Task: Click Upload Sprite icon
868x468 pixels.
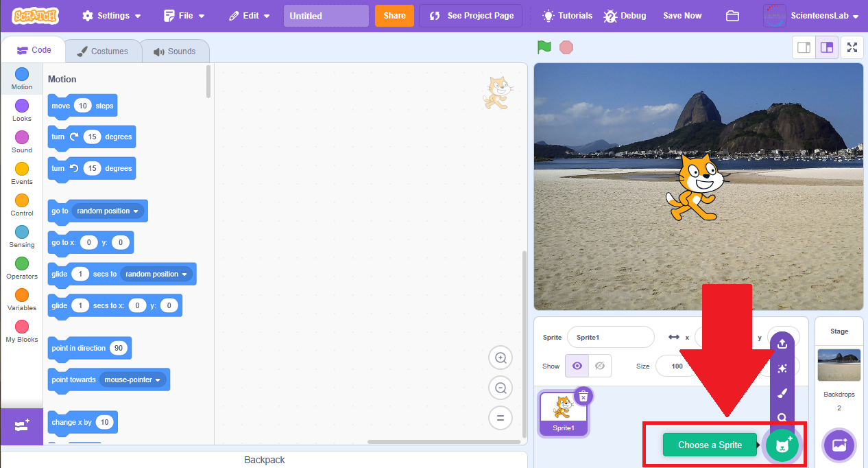Action: click(x=782, y=344)
